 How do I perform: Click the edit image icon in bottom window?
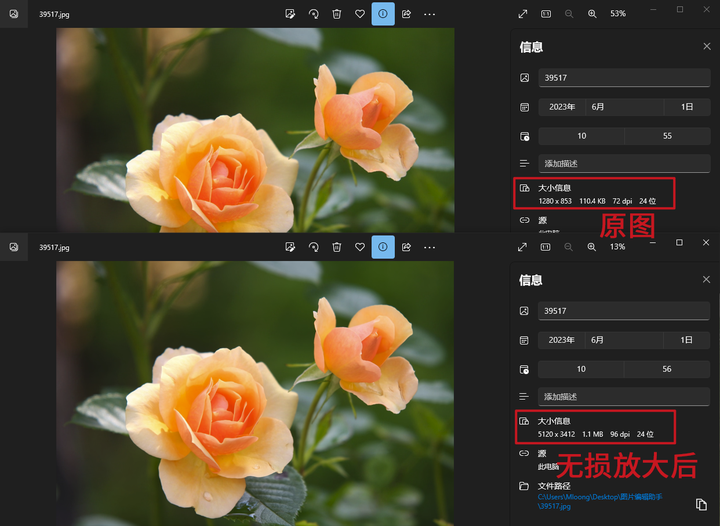[x=290, y=247]
